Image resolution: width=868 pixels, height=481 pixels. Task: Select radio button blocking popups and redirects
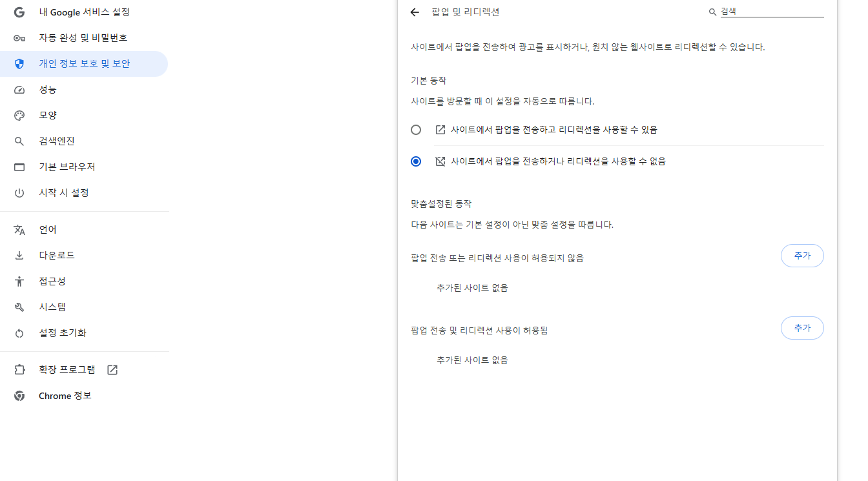pos(416,161)
